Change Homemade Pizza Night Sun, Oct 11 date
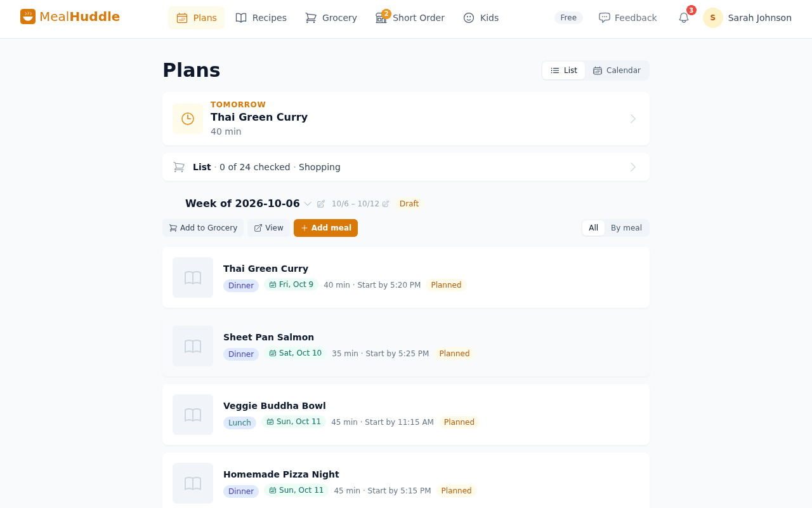Viewport: 812px width, 508px height. 296,490
